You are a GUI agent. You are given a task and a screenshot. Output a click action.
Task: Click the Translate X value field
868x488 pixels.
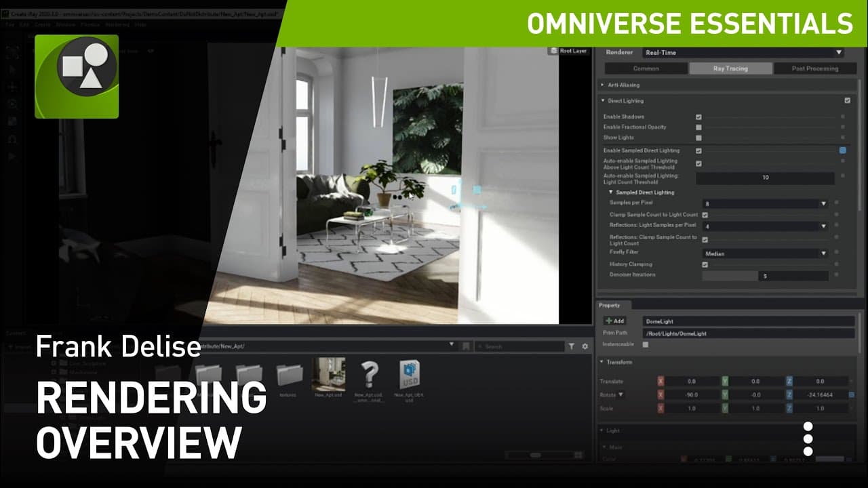(691, 382)
